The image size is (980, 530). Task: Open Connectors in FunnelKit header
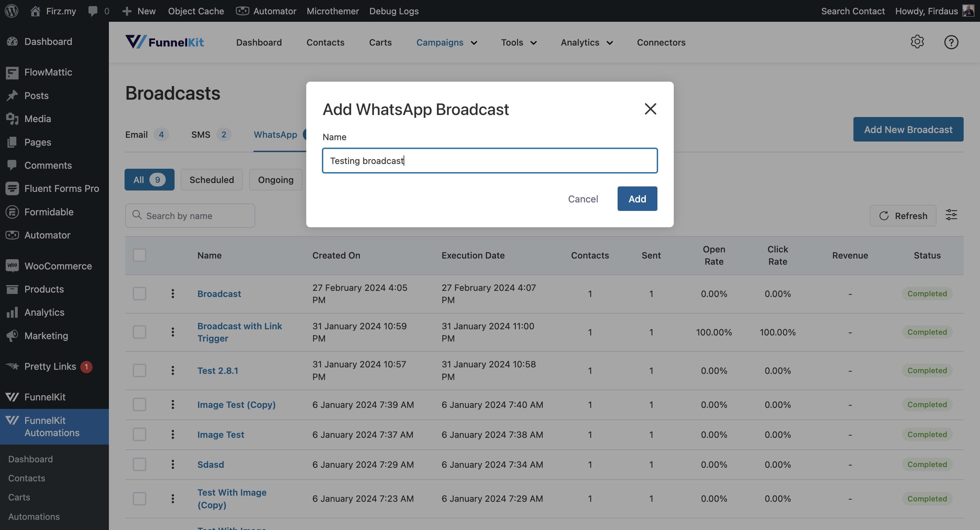click(x=661, y=42)
